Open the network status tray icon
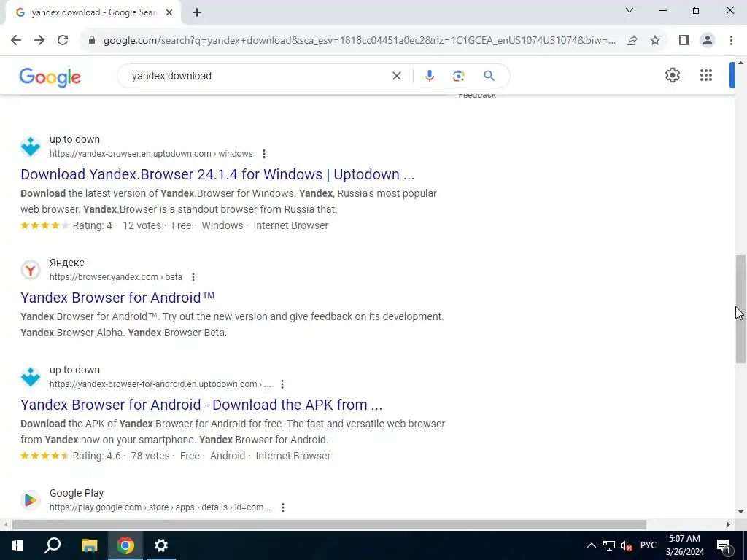Viewport: 747px width, 560px height. coord(609,545)
